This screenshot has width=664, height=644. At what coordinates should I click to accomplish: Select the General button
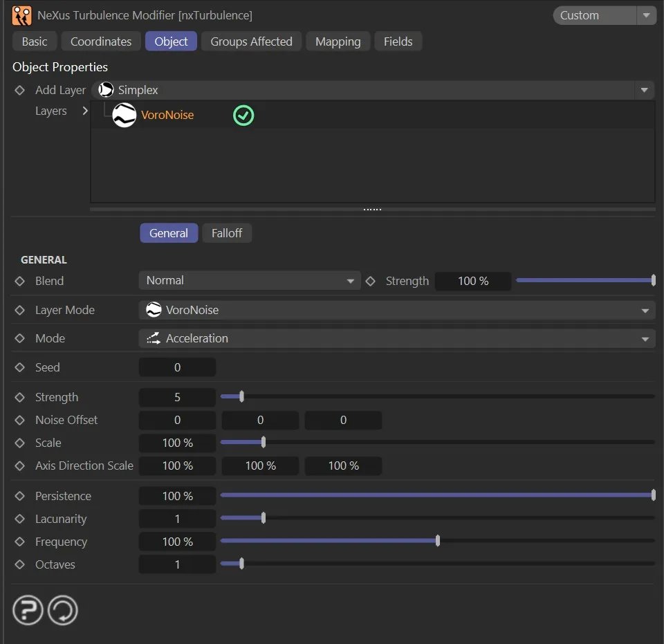(x=169, y=233)
